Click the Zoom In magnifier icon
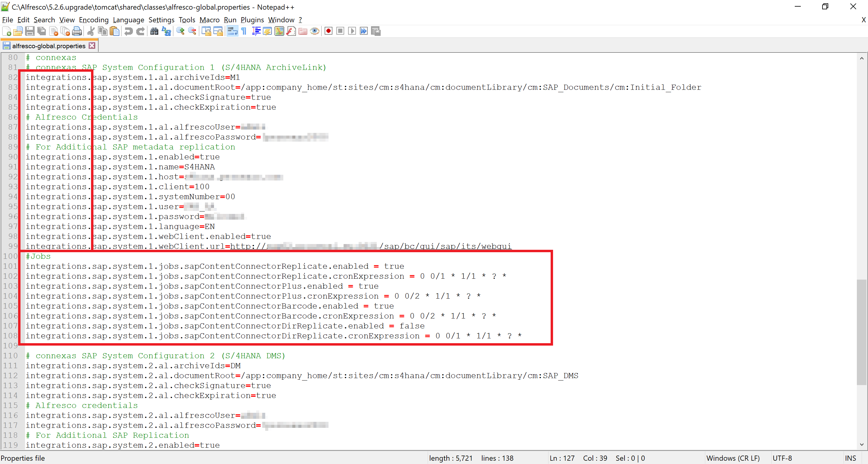This screenshot has height=464, width=868. point(181,31)
